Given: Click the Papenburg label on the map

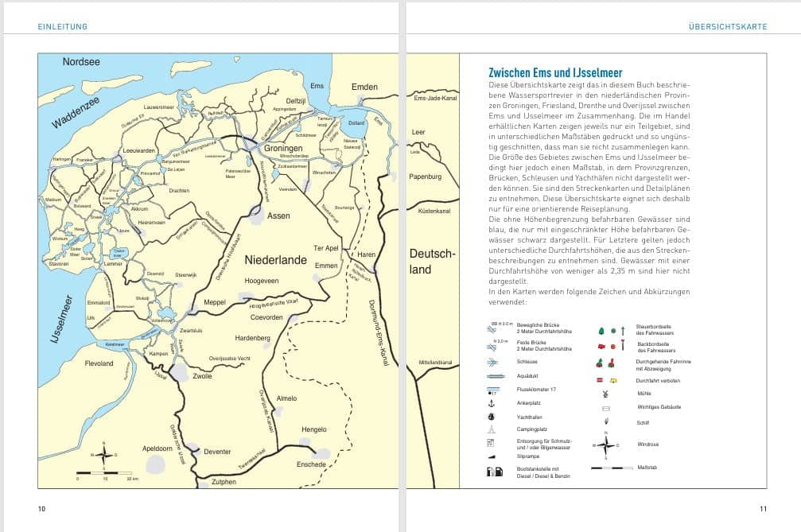Looking at the screenshot, I should click(425, 177).
